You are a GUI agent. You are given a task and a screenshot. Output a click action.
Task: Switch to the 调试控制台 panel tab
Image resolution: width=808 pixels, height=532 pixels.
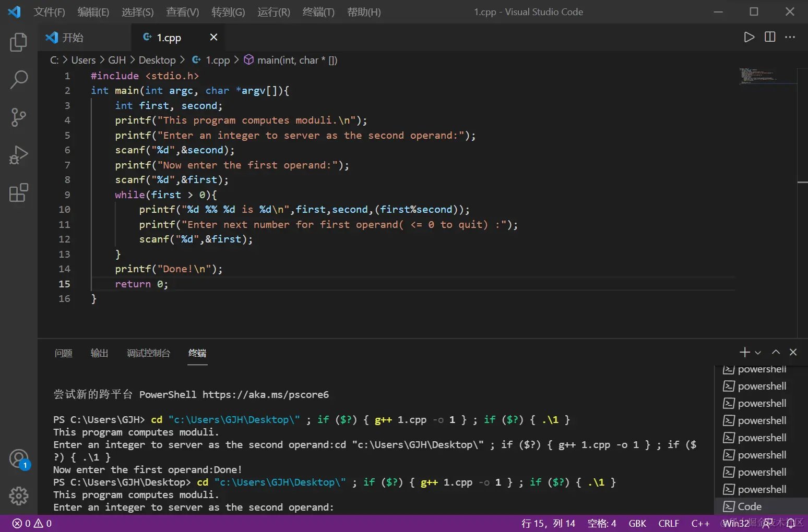(x=148, y=353)
